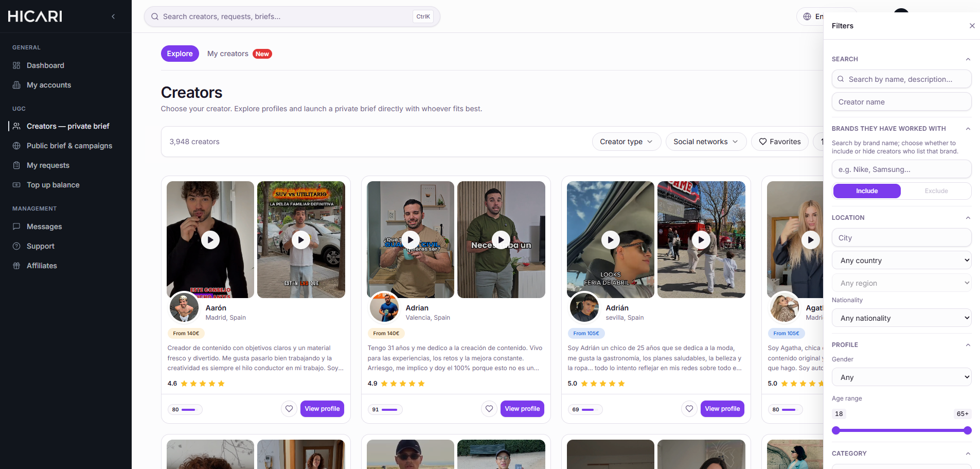
Task: Click the global search creators field
Action: point(292,16)
